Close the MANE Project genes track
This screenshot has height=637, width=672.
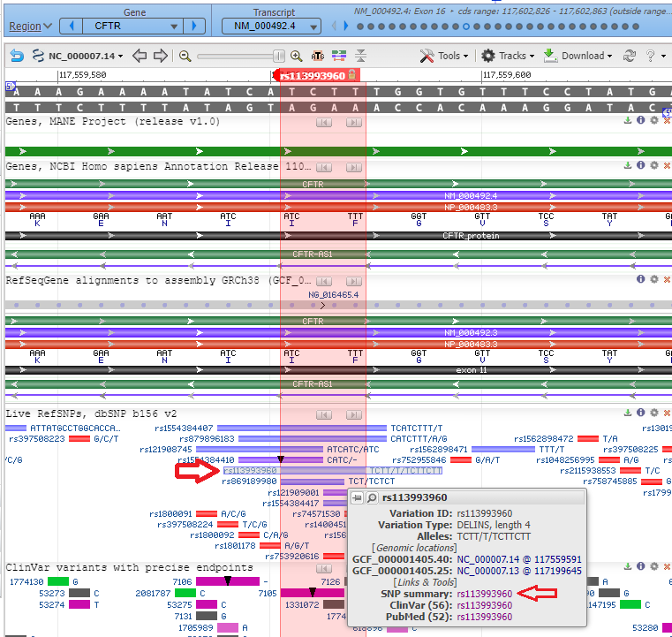tap(667, 121)
